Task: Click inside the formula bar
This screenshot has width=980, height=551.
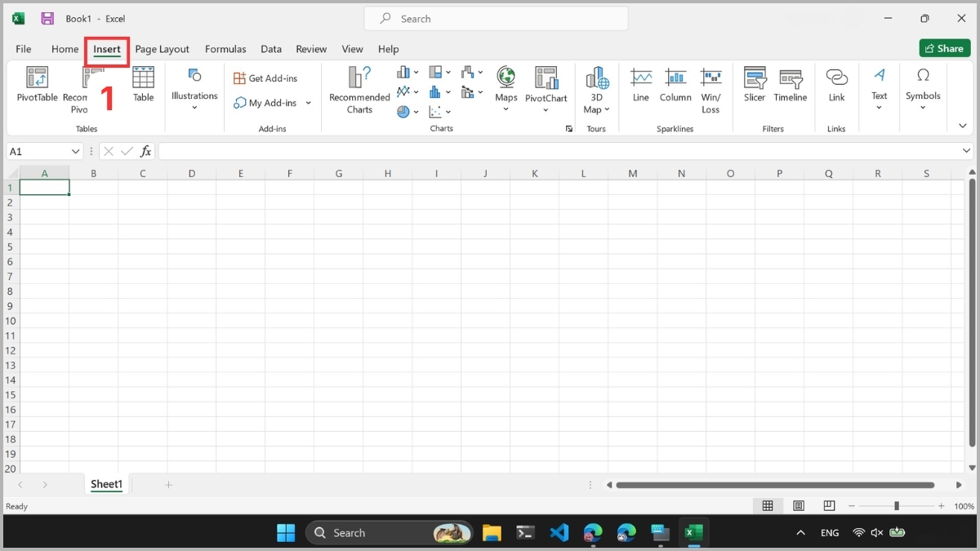Action: click(x=559, y=151)
